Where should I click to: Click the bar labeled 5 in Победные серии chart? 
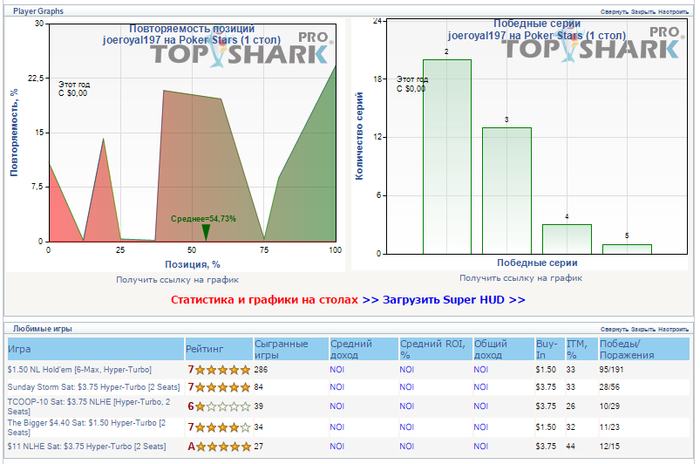627,249
